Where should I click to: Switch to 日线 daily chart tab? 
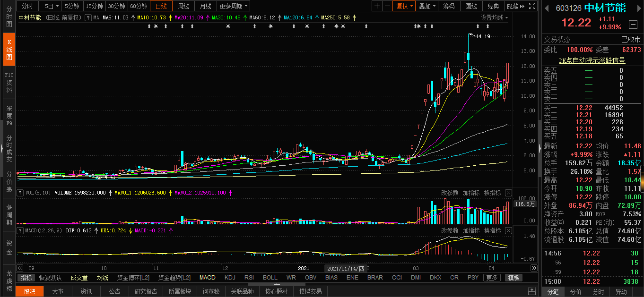pyautogui.click(x=161, y=6)
